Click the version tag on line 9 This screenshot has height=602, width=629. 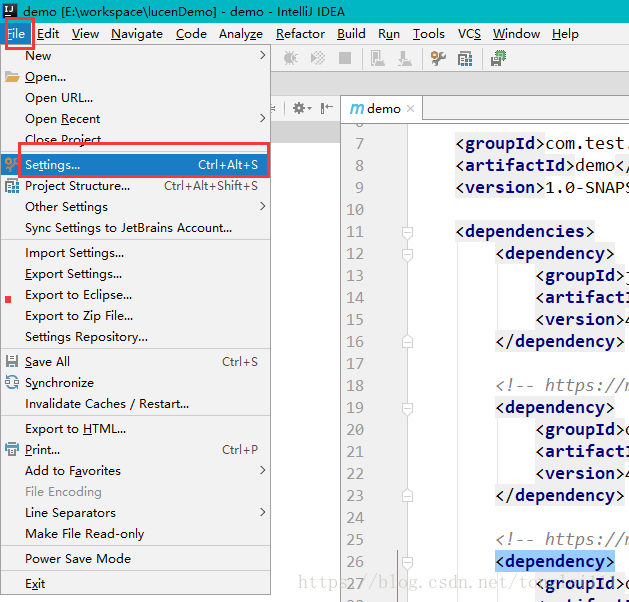pos(500,188)
